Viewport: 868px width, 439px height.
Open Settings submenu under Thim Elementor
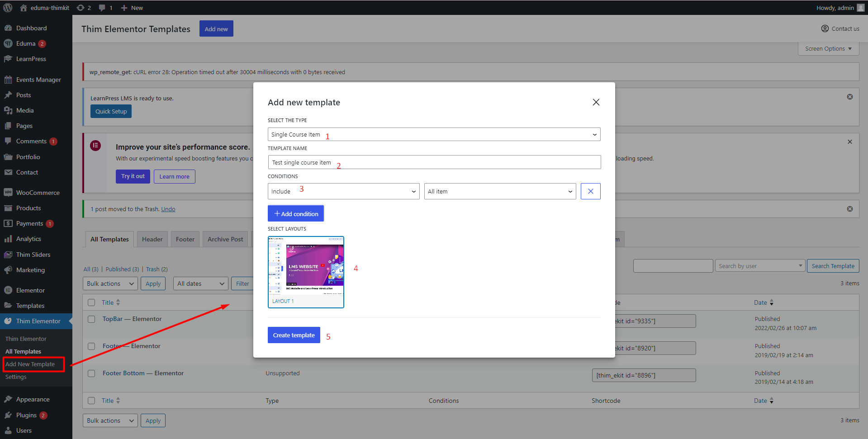tap(16, 377)
